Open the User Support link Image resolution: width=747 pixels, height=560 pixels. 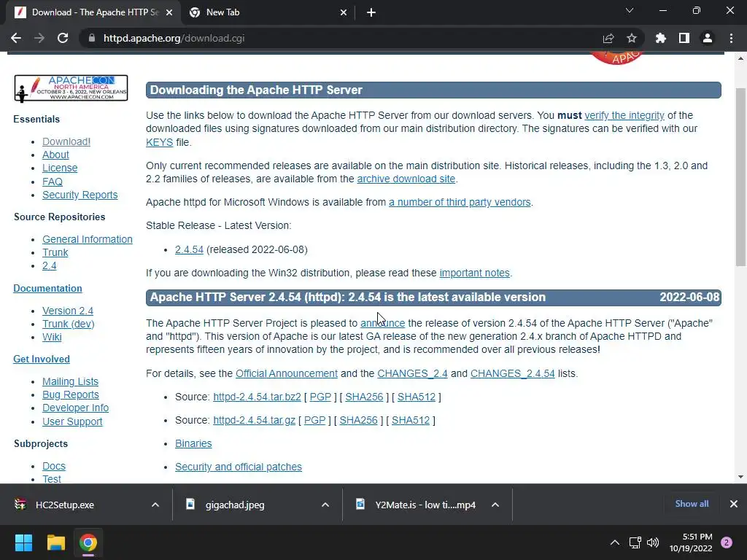point(72,421)
